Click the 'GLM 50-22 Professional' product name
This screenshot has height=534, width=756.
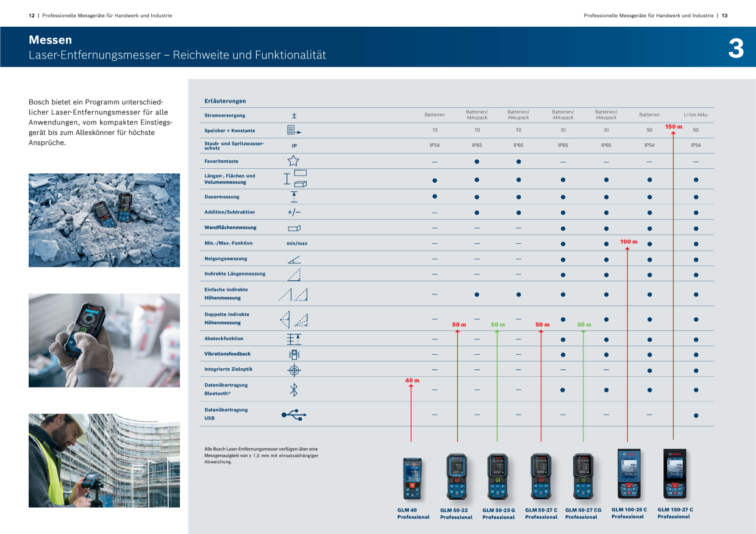[x=456, y=514]
